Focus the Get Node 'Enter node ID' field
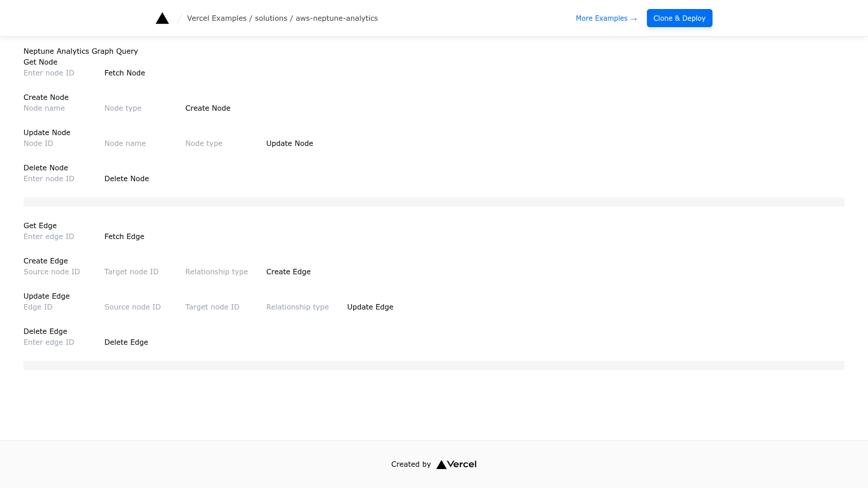The height and width of the screenshot is (488, 868). (x=64, y=73)
